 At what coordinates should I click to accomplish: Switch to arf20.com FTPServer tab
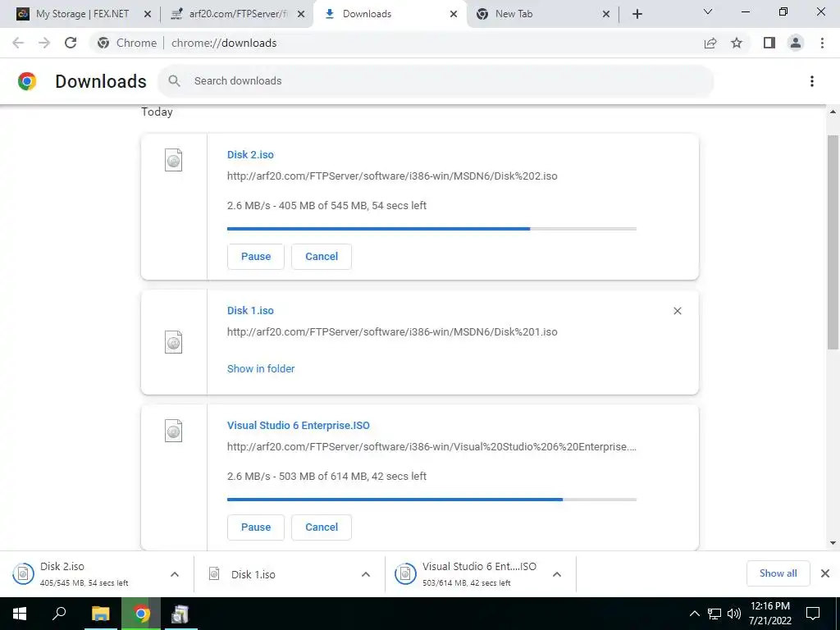pyautogui.click(x=239, y=14)
